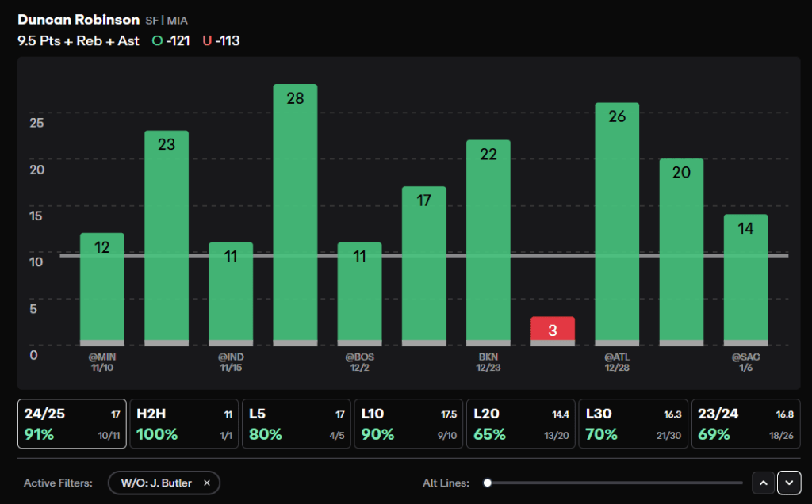The height and width of the screenshot is (504, 812).
Task: Switch to the L5 games tab
Action: click(x=297, y=423)
